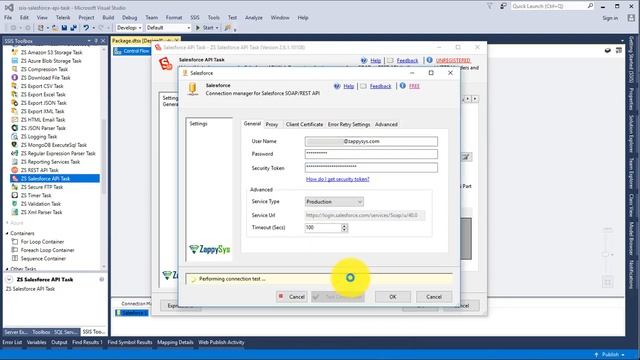Viewport: 640px width, 360px height.
Task: Click the Undo toolbar icon
Action: coord(86,28)
